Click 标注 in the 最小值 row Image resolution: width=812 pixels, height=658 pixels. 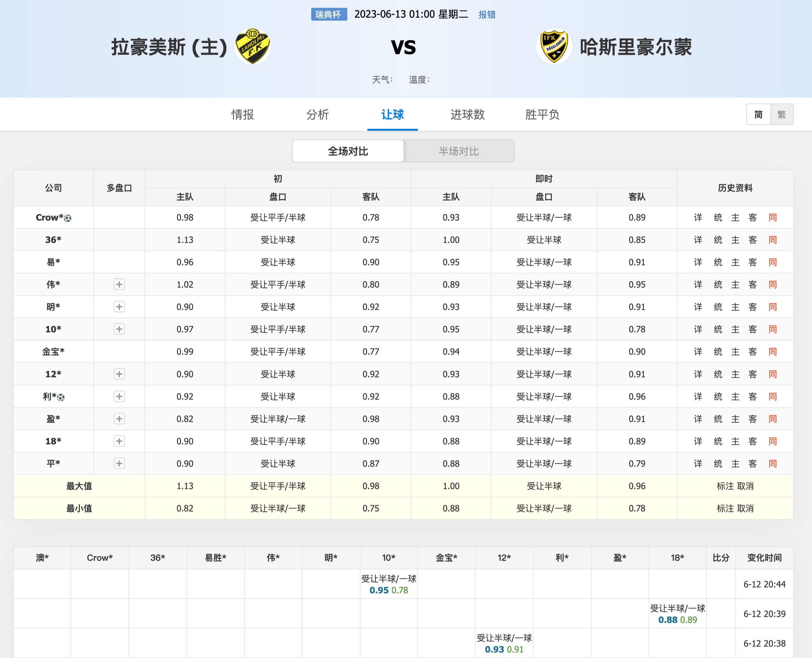[725, 509]
